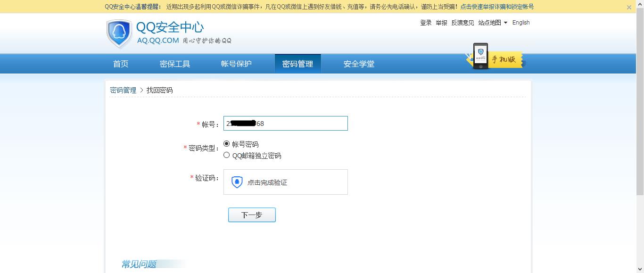The height and width of the screenshot is (273, 644).
Task: Open the 密保工具 nav tab
Action: [x=175, y=64]
